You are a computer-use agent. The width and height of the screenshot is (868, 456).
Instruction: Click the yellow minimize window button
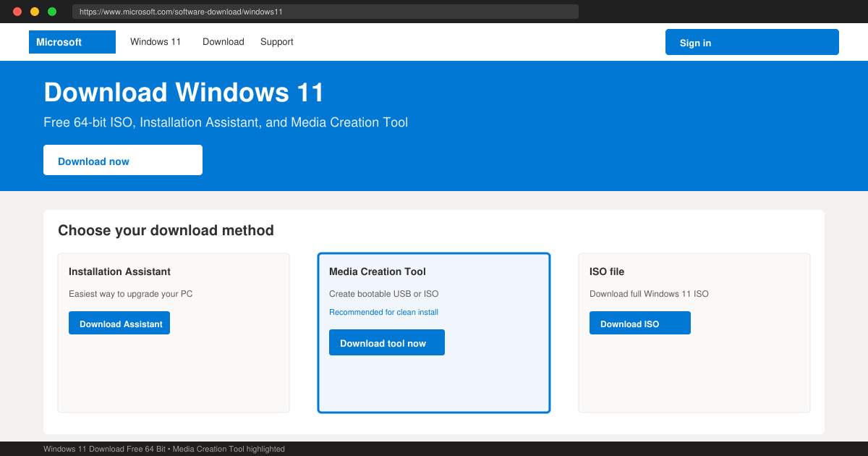coord(35,12)
